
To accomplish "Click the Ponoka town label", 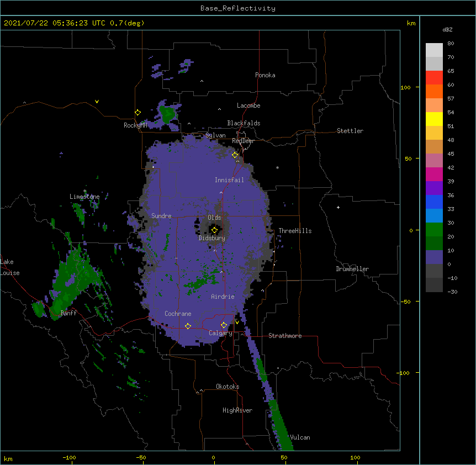I will (265, 75).
